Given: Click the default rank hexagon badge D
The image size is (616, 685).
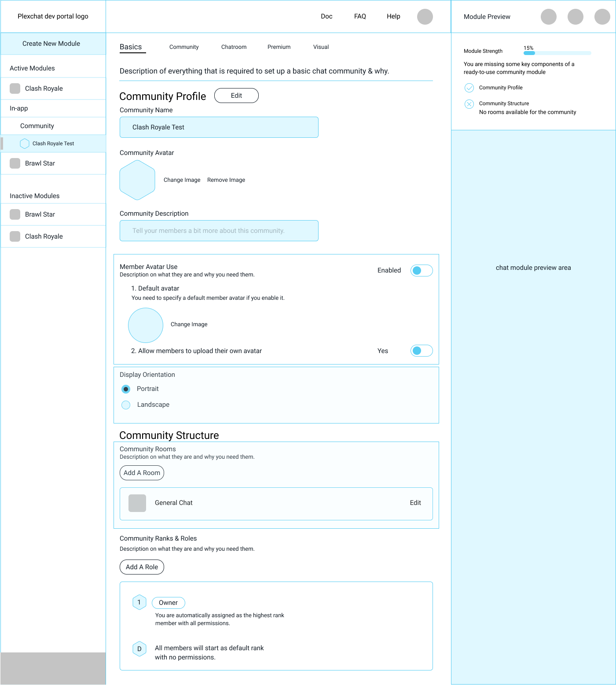Looking at the screenshot, I should [x=139, y=649].
